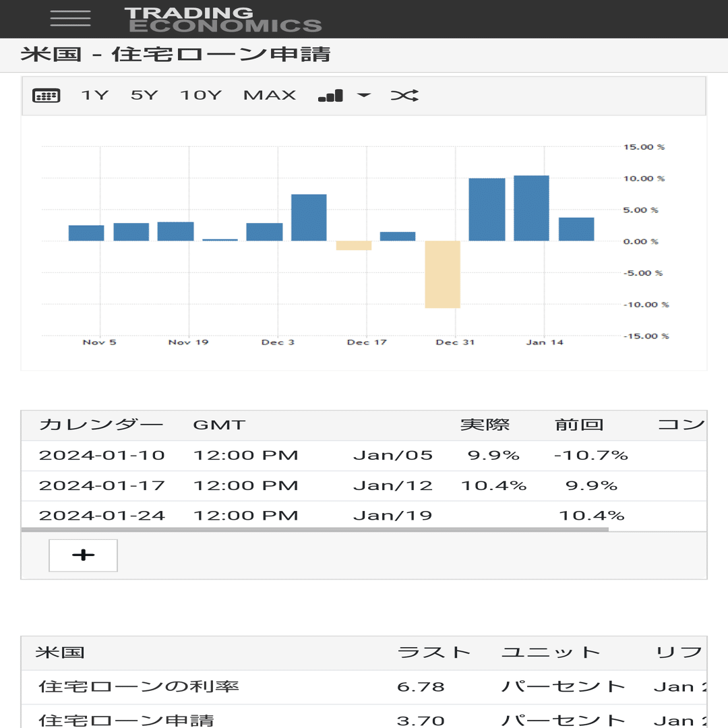Screen dimensions: 728x728
Task: Click the 2024-01-24 calendar row date
Action: (102, 516)
